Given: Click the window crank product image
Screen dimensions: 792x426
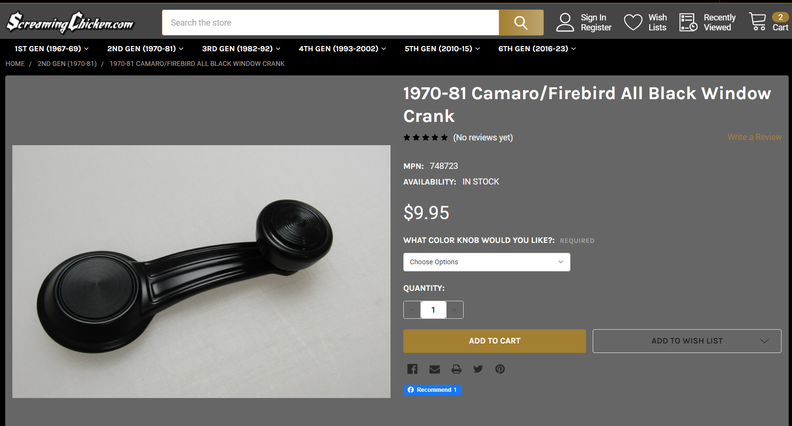Looking at the screenshot, I should (201, 271).
